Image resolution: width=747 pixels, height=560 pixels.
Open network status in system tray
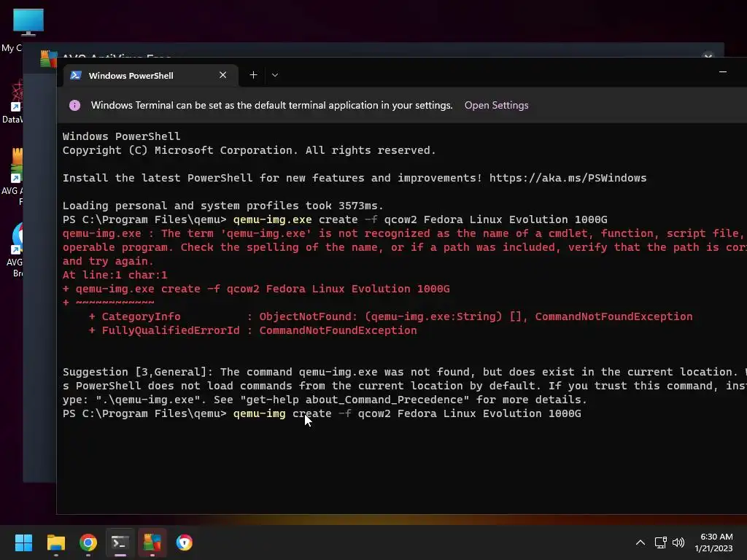(660, 542)
